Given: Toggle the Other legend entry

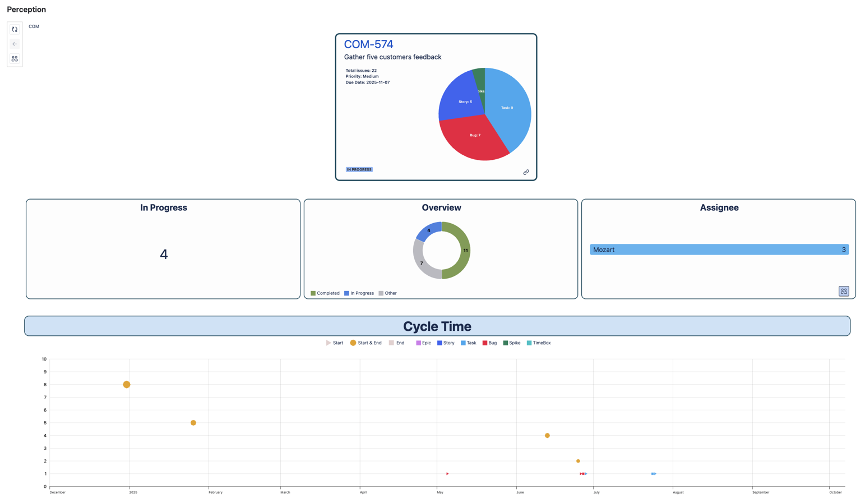Looking at the screenshot, I should click(388, 293).
